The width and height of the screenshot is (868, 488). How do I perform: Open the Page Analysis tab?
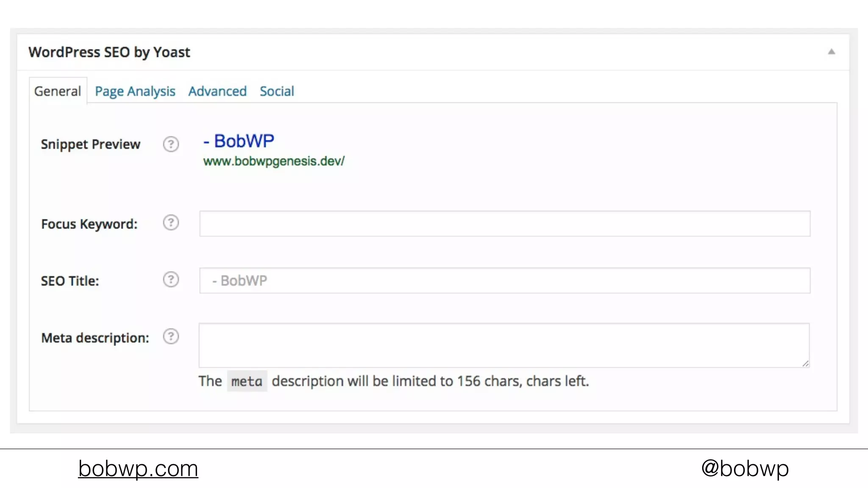[x=135, y=91]
